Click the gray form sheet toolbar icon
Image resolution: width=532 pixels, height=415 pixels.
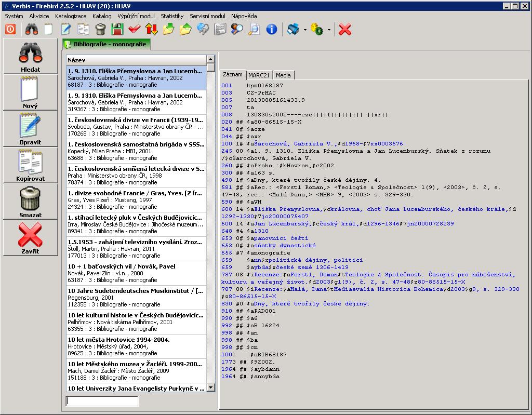click(x=220, y=29)
